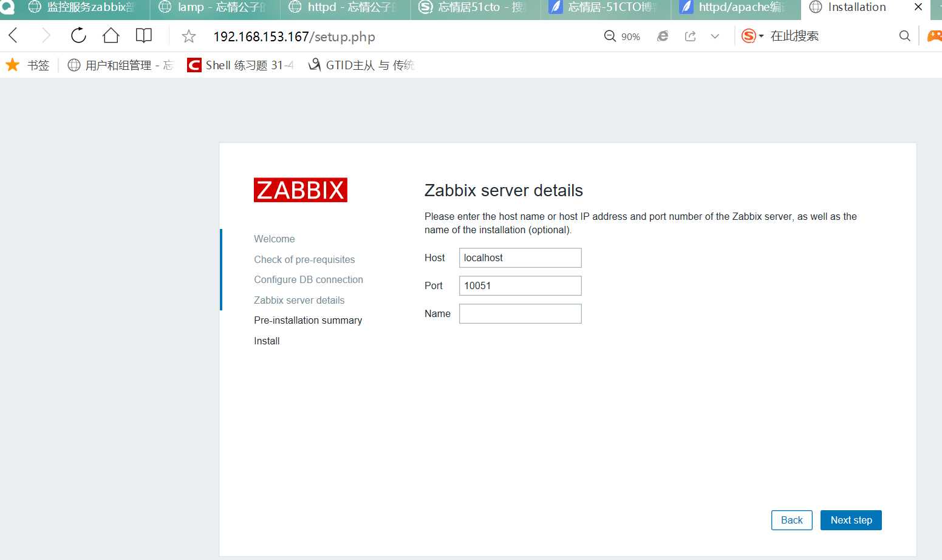Select Configure DB connection step

(x=309, y=279)
